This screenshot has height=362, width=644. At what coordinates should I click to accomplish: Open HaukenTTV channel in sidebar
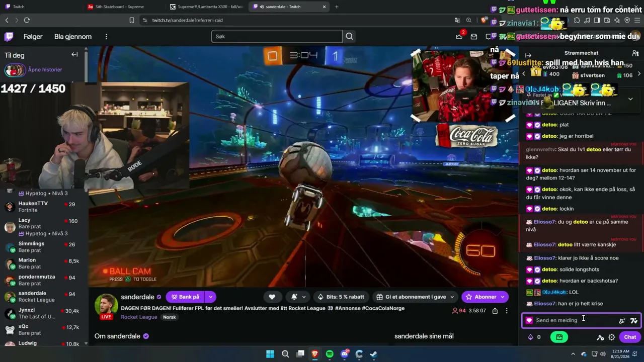pyautogui.click(x=44, y=207)
